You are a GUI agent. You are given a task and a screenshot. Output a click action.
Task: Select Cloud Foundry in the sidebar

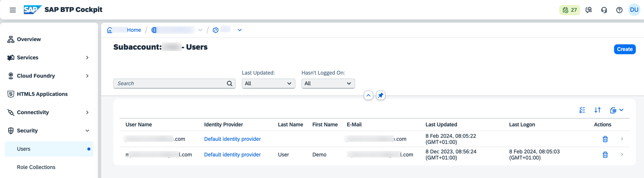pos(36,76)
